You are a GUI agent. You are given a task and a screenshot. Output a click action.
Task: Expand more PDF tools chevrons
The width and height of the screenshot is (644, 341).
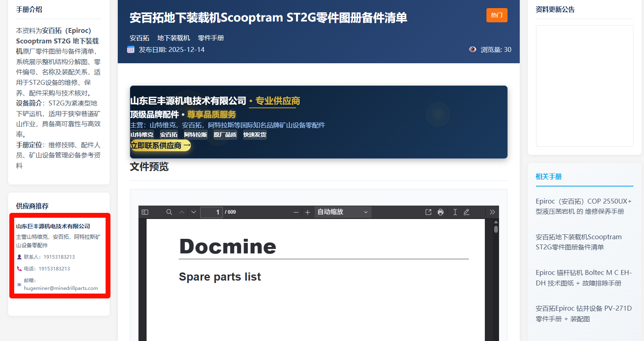(x=492, y=212)
